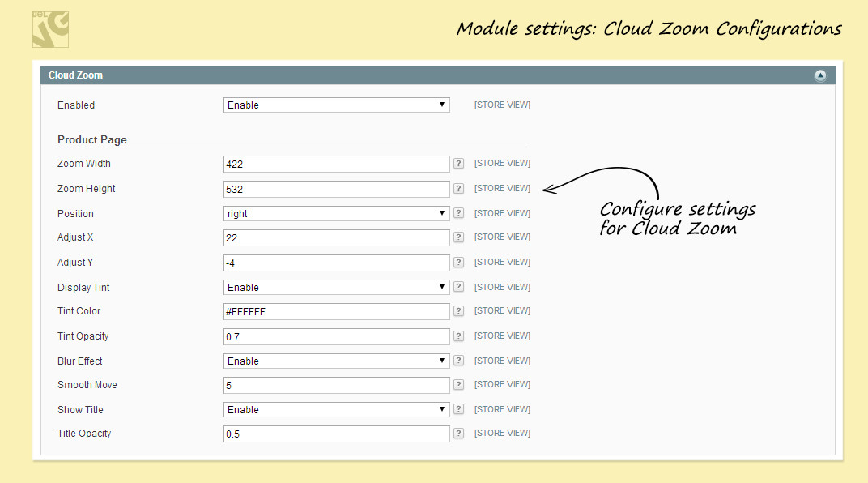Screen dimensions: 868x483
Task: Open the Position dropdown set to right
Action: pyautogui.click(x=336, y=214)
